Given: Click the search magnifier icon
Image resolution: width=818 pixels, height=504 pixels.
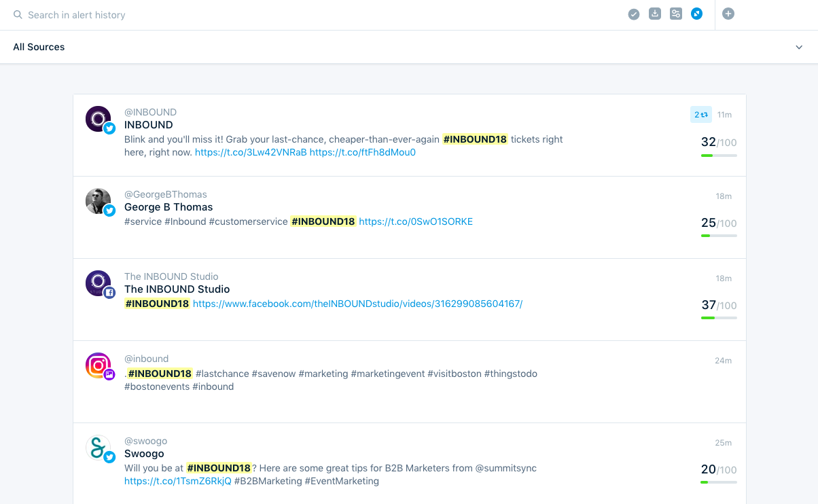Looking at the screenshot, I should 18,14.
